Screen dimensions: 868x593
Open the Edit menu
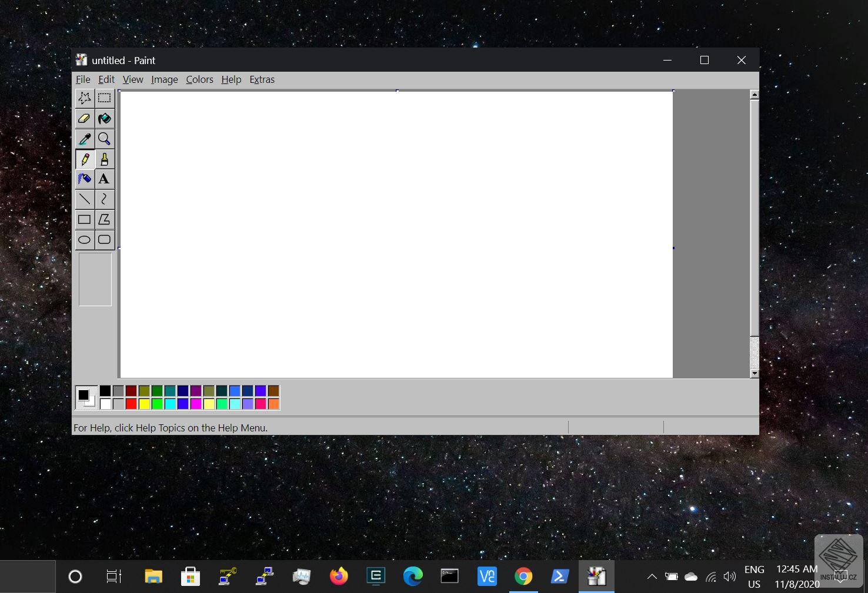coord(106,79)
